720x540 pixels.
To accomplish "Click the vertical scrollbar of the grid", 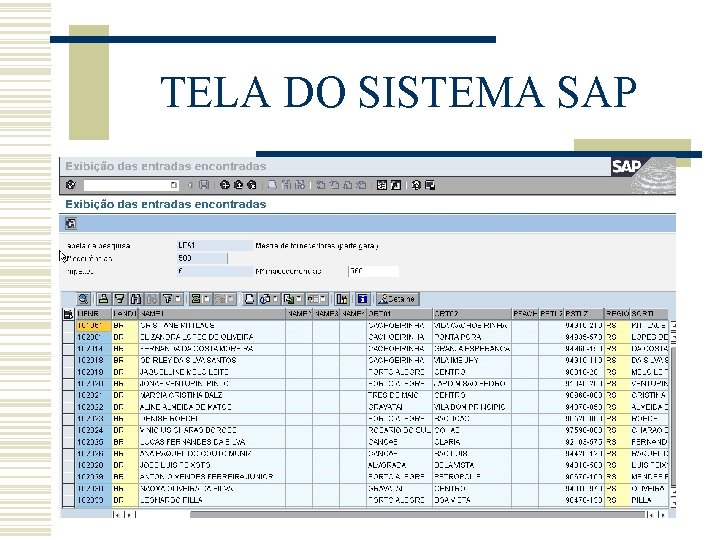I will pos(672,416).
